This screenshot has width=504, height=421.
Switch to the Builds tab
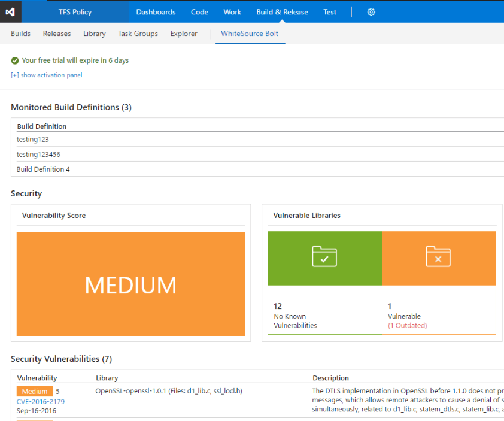(20, 34)
